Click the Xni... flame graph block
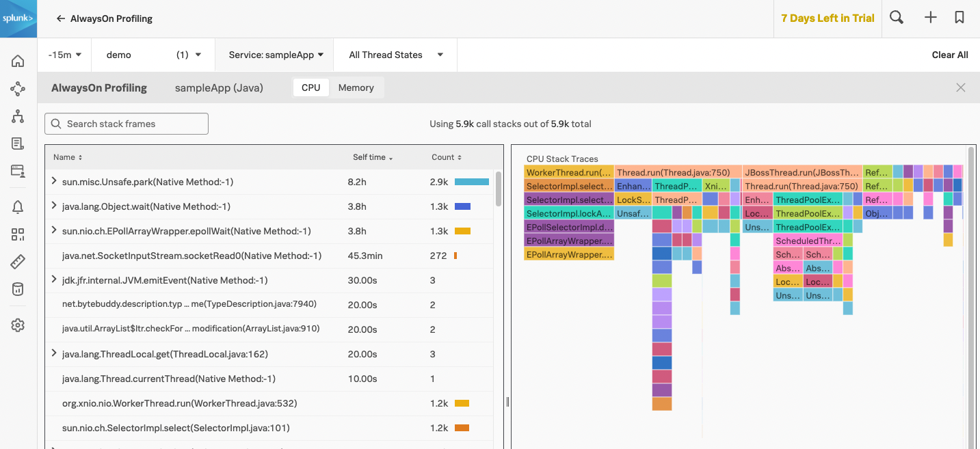This screenshot has width=980, height=449. 716,186
